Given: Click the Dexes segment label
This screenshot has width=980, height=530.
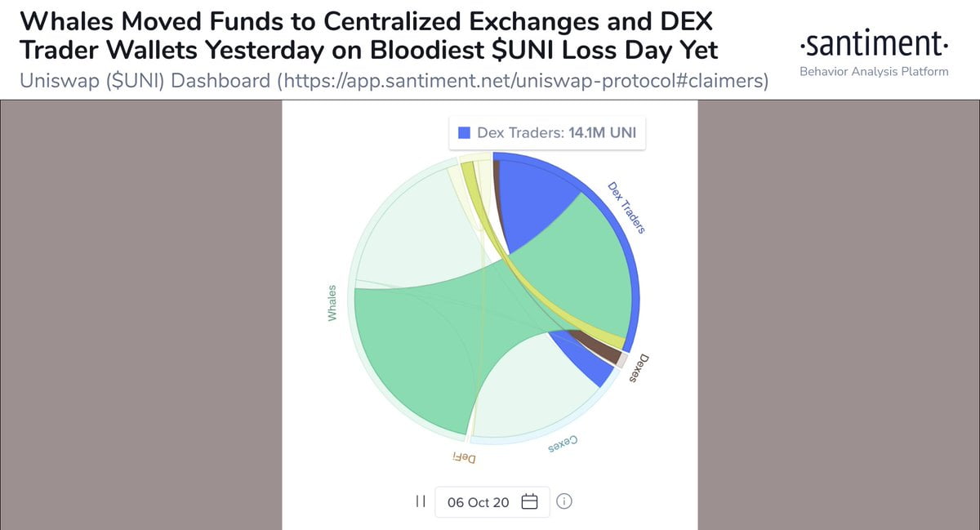Looking at the screenshot, I should point(639,367).
